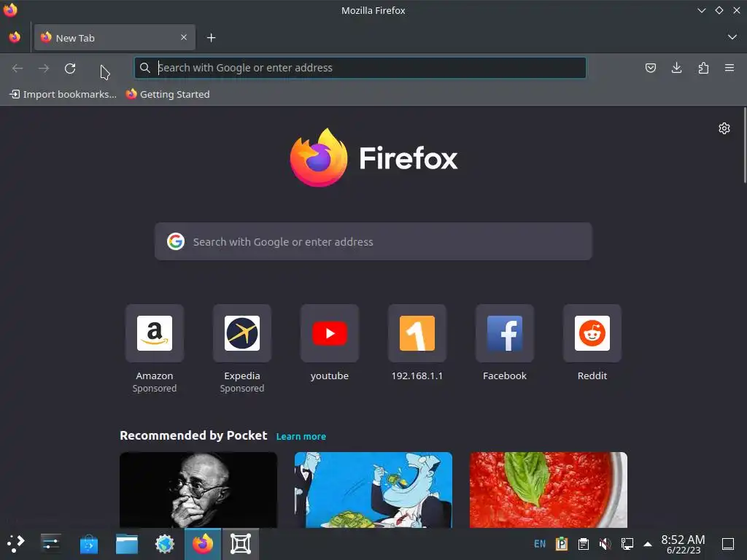Viewport: 747px width, 560px height.
Task: Open System Settings from taskbar
Action: tap(50, 543)
